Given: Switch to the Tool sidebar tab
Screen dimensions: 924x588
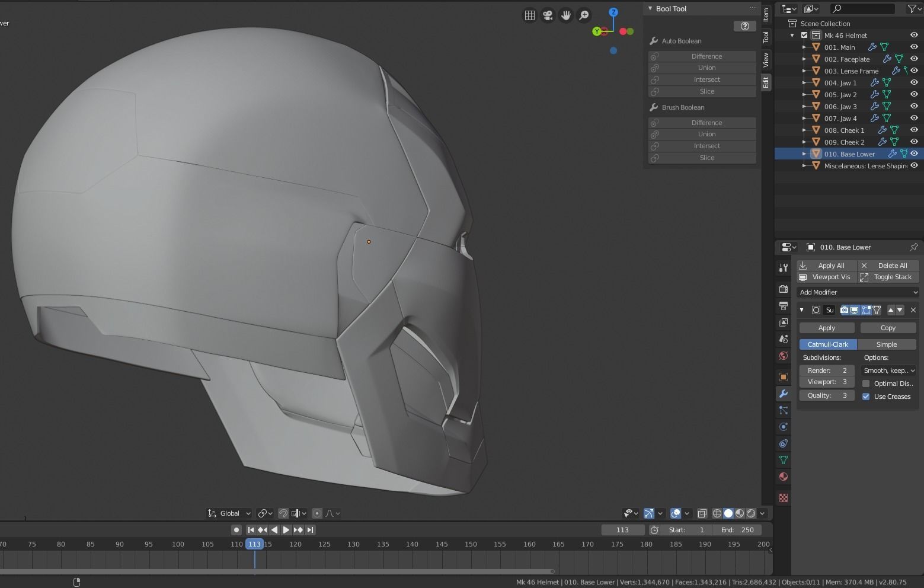Looking at the screenshot, I should click(x=766, y=37).
